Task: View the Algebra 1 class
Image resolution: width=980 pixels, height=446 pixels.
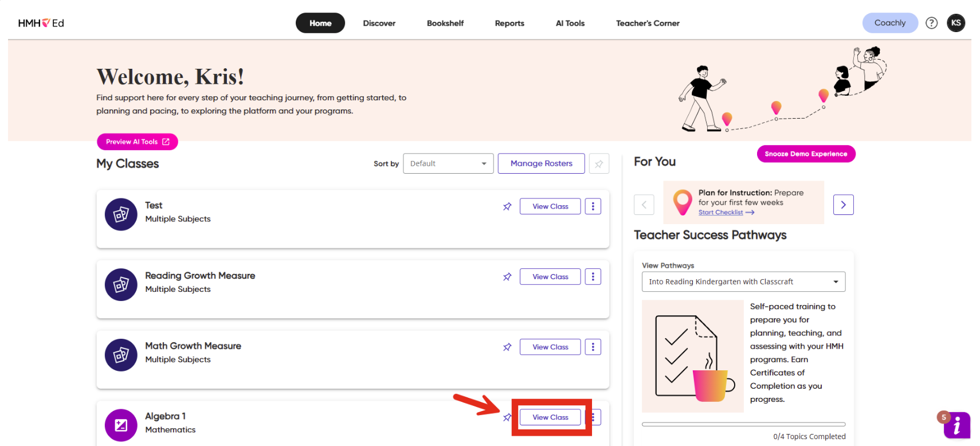Action: (x=550, y=417)
